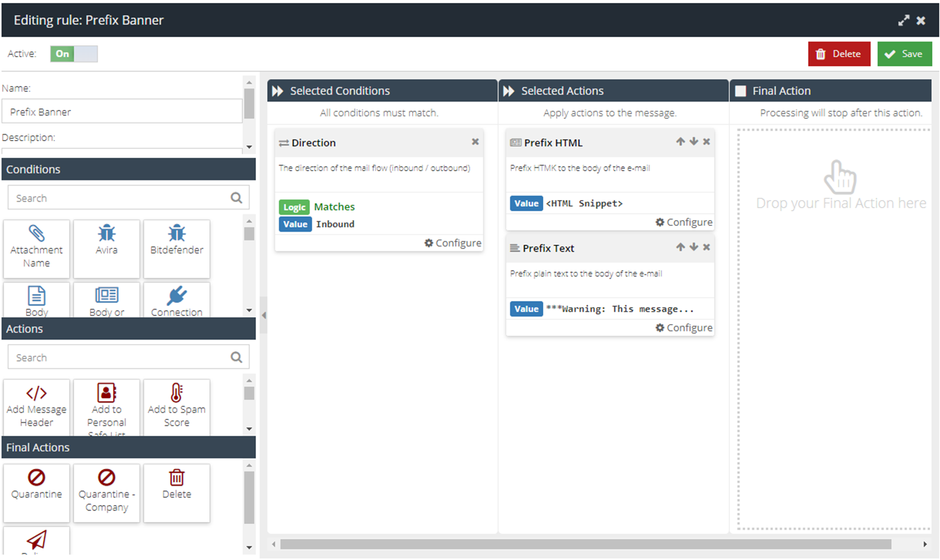Configure the Direction condition
940x560 pixels.
(453, 243)
